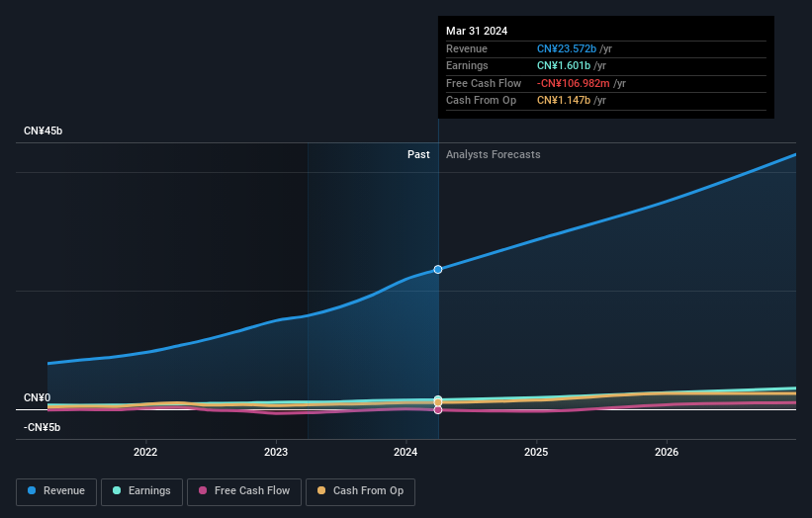Click the blue Revenue legend dot
Viewport: 812px width, 518px height.
[32, 490]
